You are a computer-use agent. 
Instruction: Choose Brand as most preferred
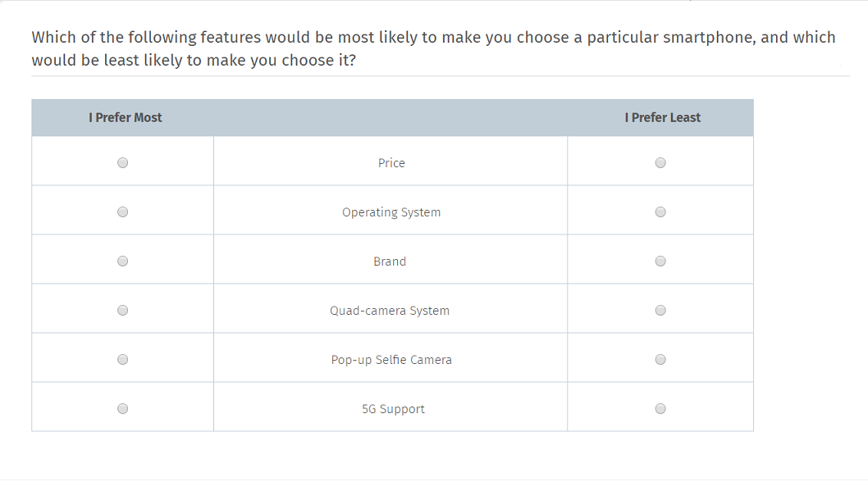coord(123,261)
